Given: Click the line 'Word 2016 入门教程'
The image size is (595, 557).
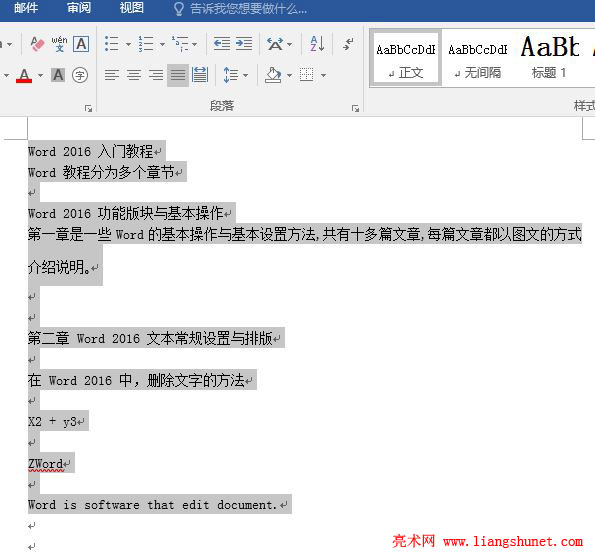Looking at the screenshot, I should tap(90, 151).
